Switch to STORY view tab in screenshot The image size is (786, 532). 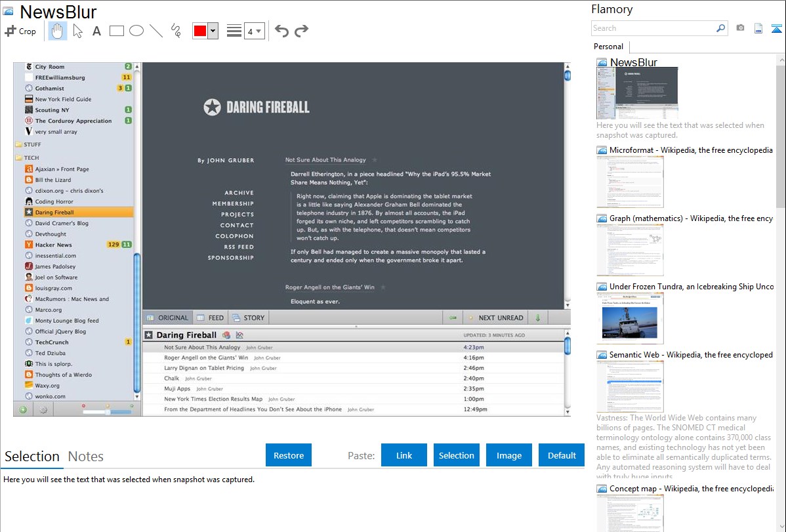tap(249, 318)
